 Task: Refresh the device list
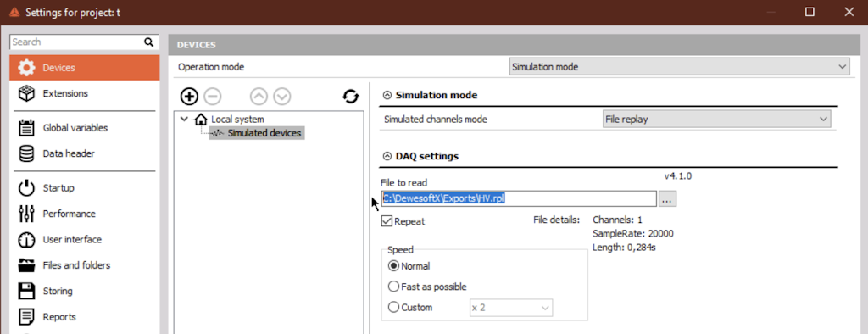350,97
